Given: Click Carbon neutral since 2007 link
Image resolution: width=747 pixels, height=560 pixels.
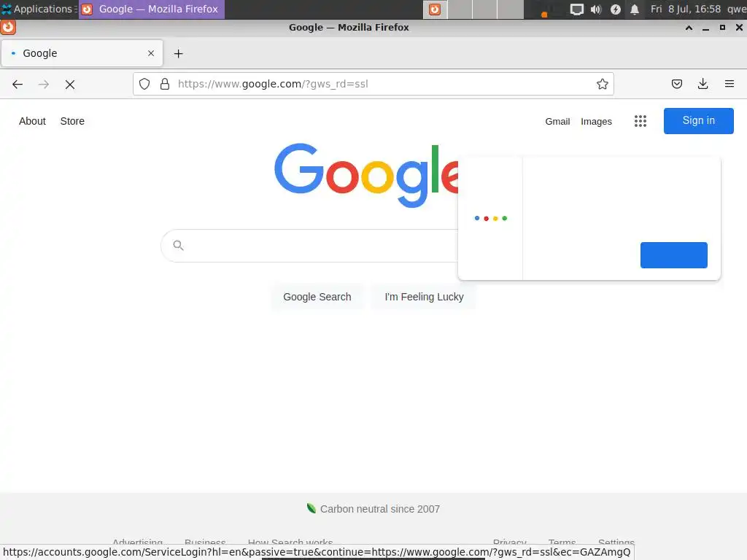Looking at the screenshot, I should pyautogui.click(x=379, y=509).
